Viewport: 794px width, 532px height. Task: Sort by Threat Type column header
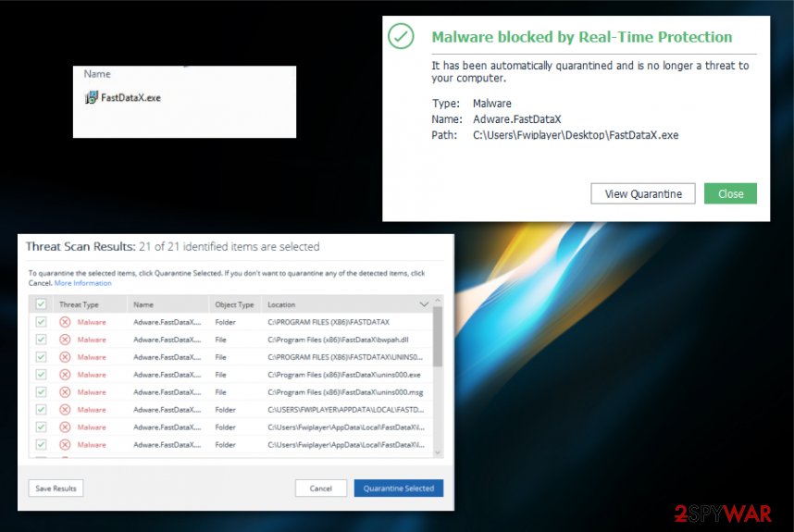click(79, 304)
